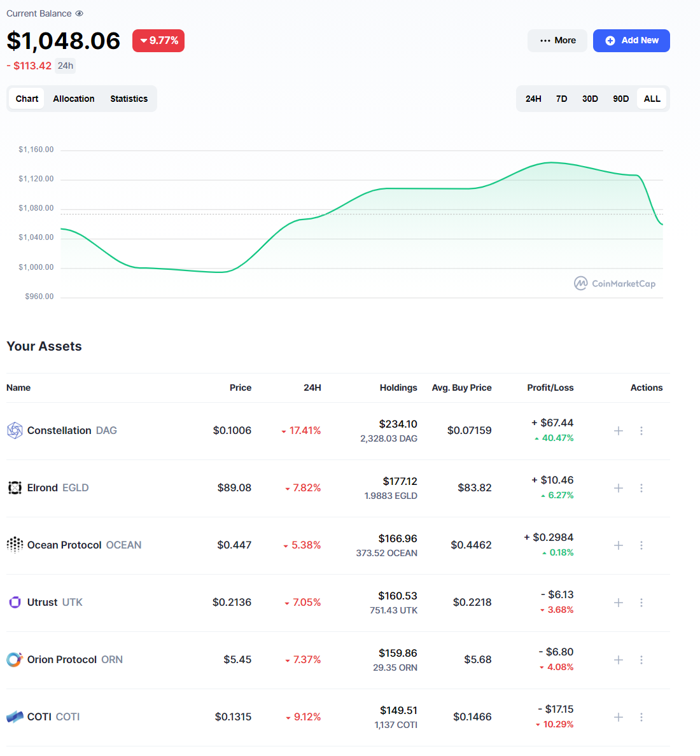Add transaction plus icon for Ocean Protocol
This screenshot has height=756, width=700.
coord(619,545)
